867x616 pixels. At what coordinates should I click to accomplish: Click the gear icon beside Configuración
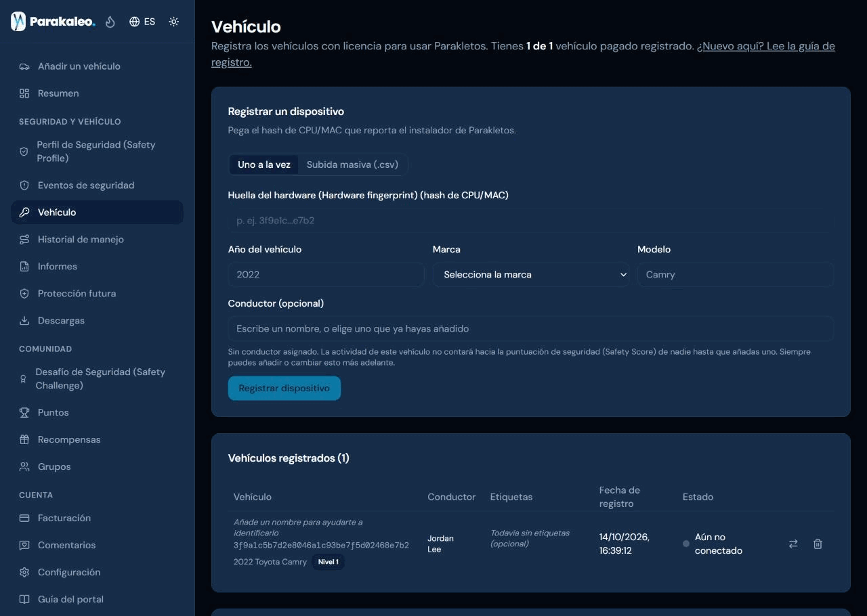(24, 573)
